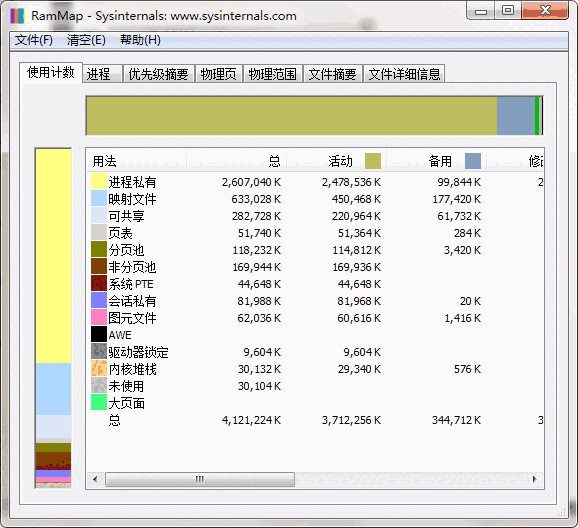
Task: Minimize the RamMap window
Action: [x=481, y=11]
